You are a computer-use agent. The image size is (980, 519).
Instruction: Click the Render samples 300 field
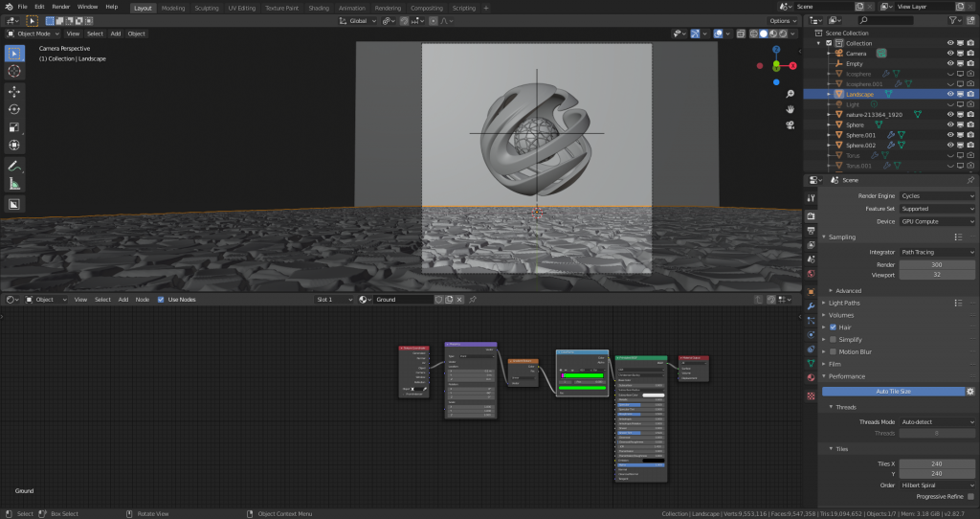(x=937, y=264)
